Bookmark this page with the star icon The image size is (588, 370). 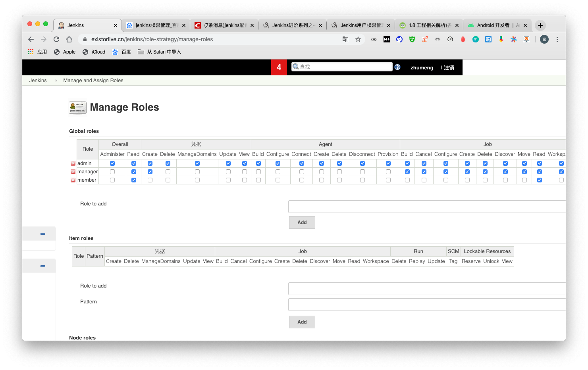pos(358,39)
